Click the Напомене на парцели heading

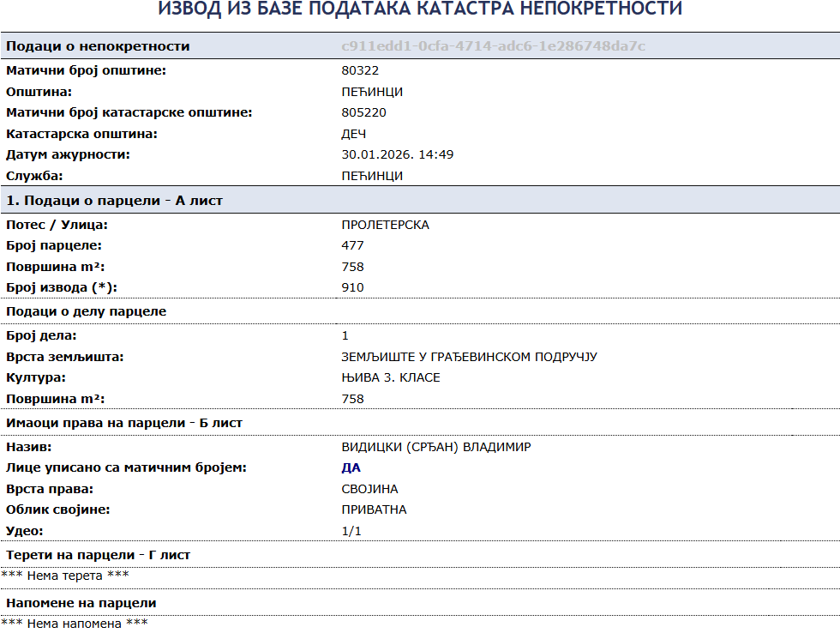coord(81,603)
